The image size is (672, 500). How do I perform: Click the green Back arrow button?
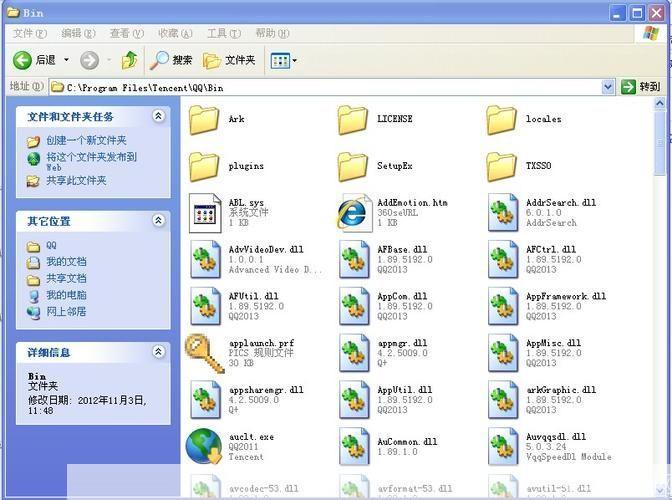pos(22,60)
